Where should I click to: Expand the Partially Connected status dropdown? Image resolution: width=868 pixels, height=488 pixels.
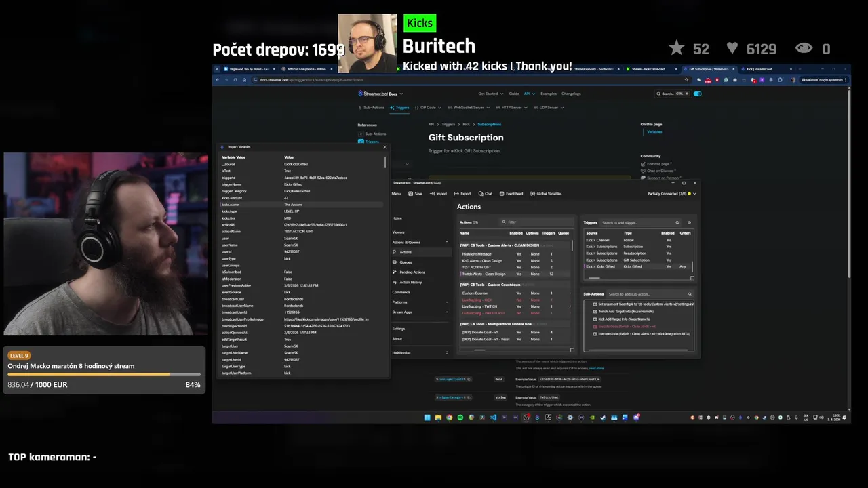672,194
